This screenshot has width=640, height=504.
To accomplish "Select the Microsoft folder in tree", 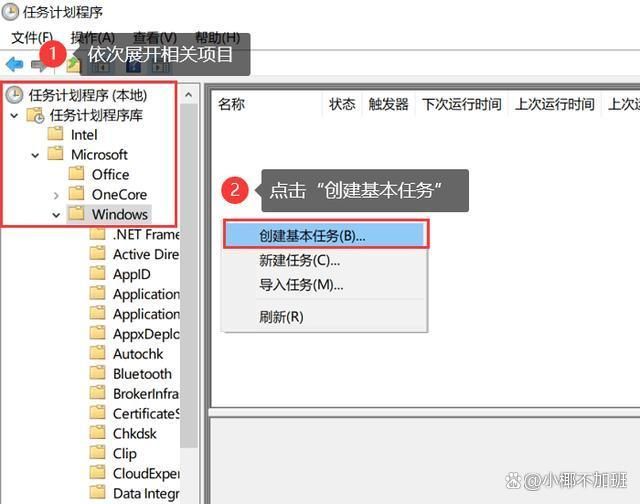I will (x=99, y=155).
